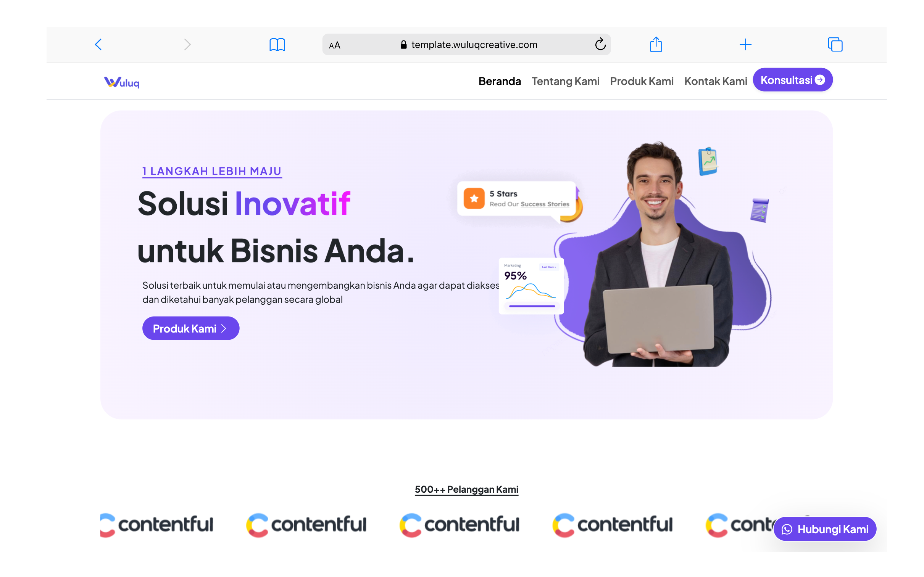Image resolution: width=924 pixels, height=577 pixels.
Task: Reload the page with refresh icon
Action: 600,44
